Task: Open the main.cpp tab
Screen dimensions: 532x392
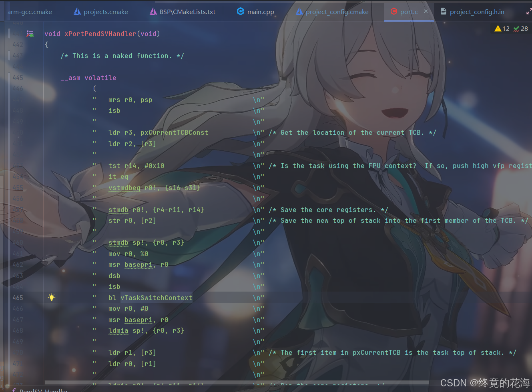Action: point(261,12)
